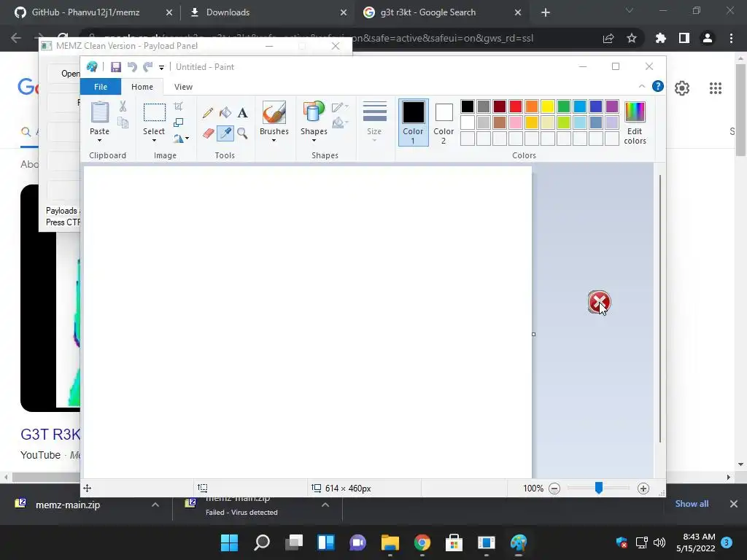The height and width of the screenshot is (560, 747).
Task: Click the Cut scissors icon
Action: pyautogui.click(x=123, y=106)
